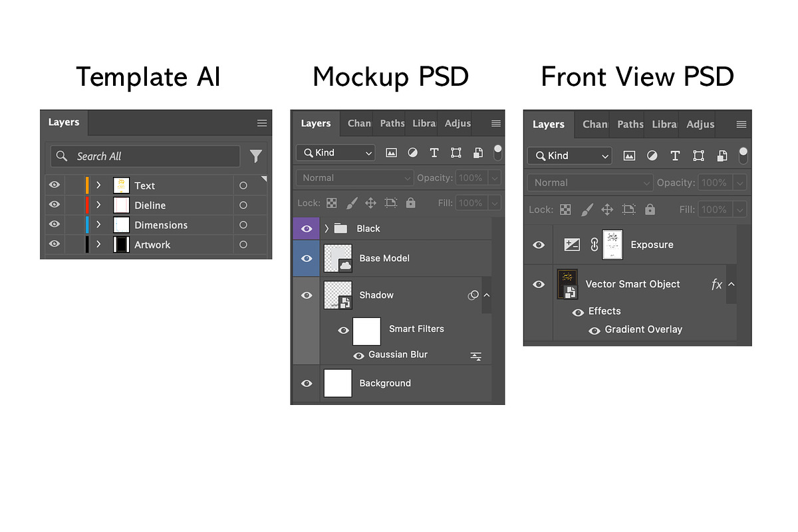The height and width of the screenshot is (532, 798).
Task: Click the filter funnel icon in Template AI panel
Action: [x=256, y=156]
